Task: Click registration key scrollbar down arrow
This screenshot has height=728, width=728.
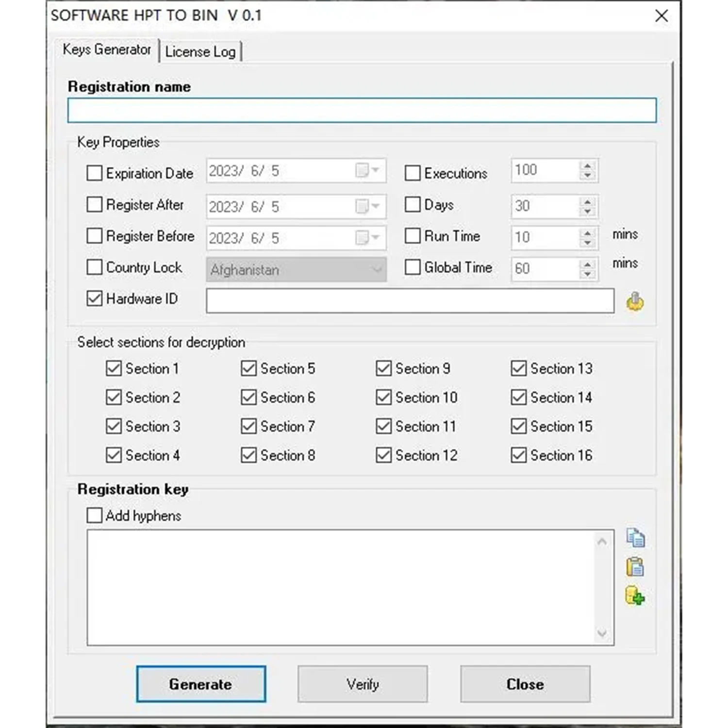Action: (x=602, y=633)
